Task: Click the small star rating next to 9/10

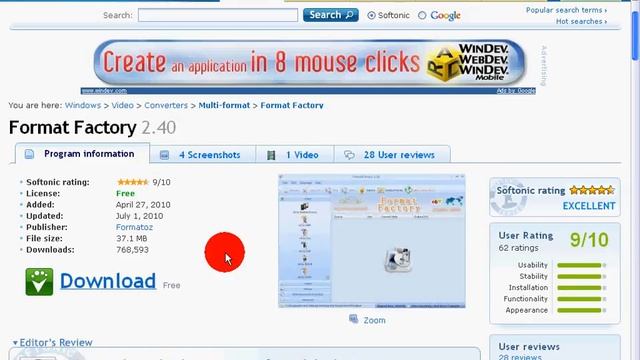Action: coord(133,182)
